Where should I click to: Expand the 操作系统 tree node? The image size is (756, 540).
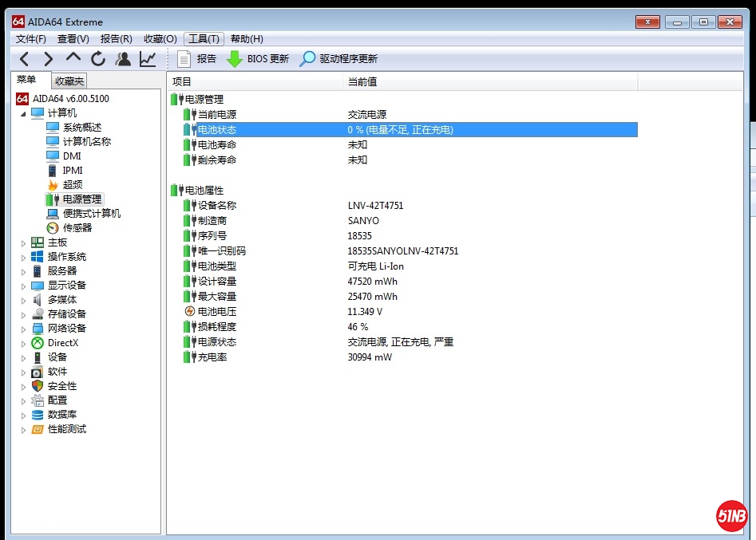click(x=23, y=257)
